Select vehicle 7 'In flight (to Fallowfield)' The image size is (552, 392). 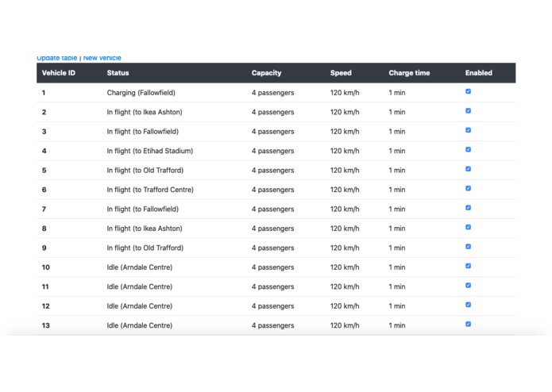point(143,209)
